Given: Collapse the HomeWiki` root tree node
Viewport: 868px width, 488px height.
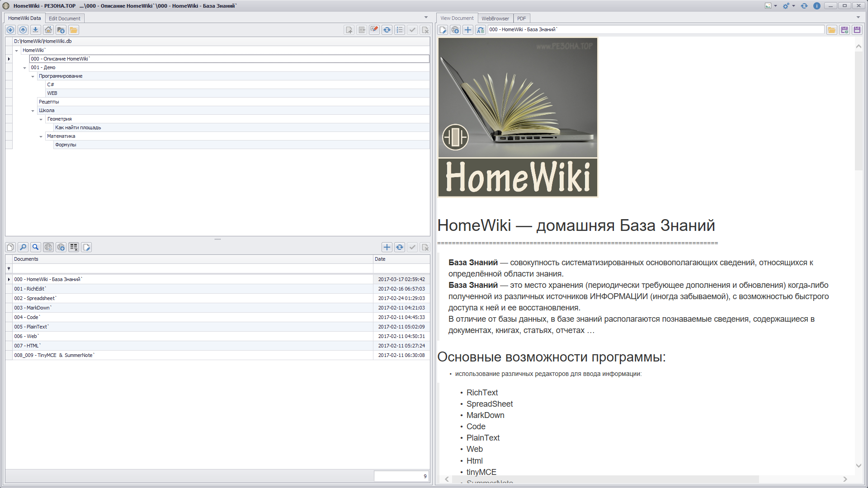Looking at the screenshot, I should pyautogui.click(x=17, y=51).
